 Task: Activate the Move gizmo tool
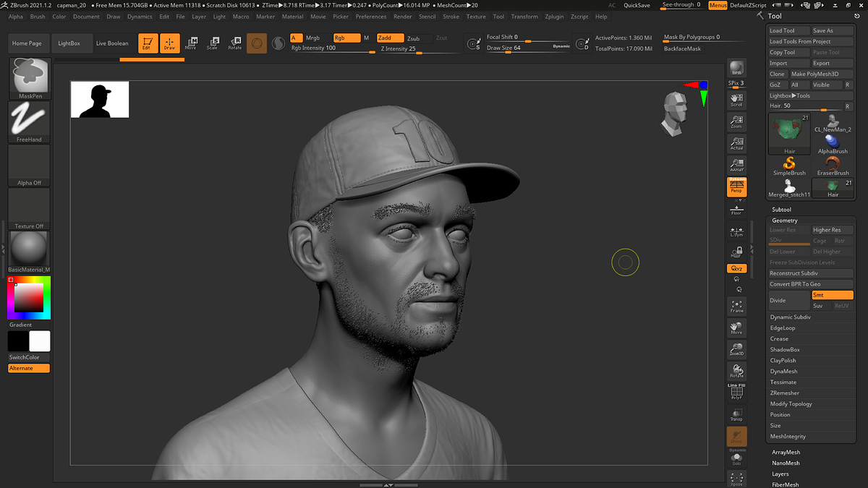[191, 43]
